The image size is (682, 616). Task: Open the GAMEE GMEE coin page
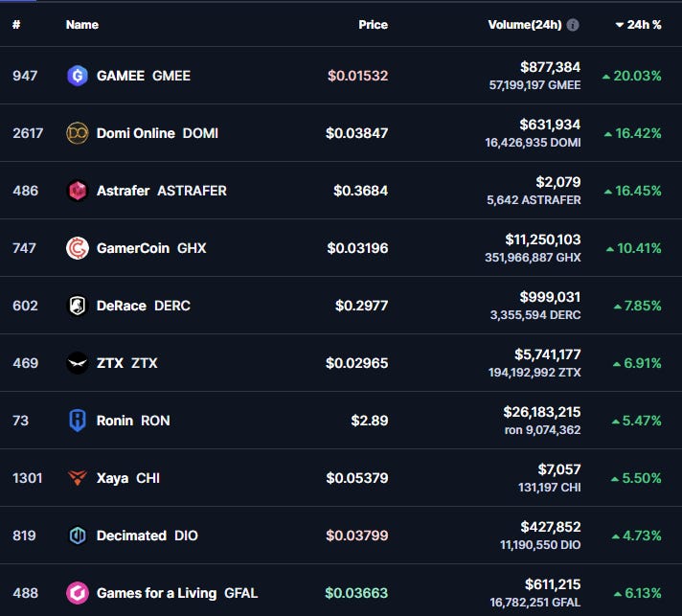click(144, 76)
